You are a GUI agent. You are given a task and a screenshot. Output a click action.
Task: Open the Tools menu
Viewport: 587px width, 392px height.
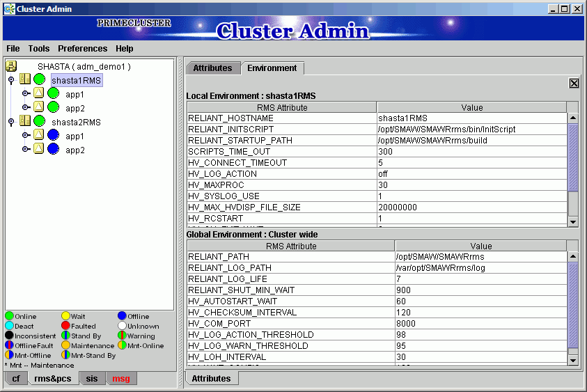click(39, 49)
